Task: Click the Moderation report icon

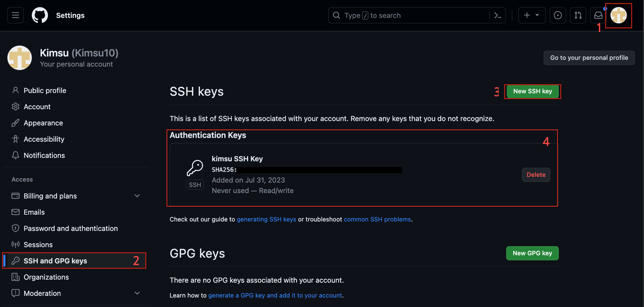Action: 16,293
